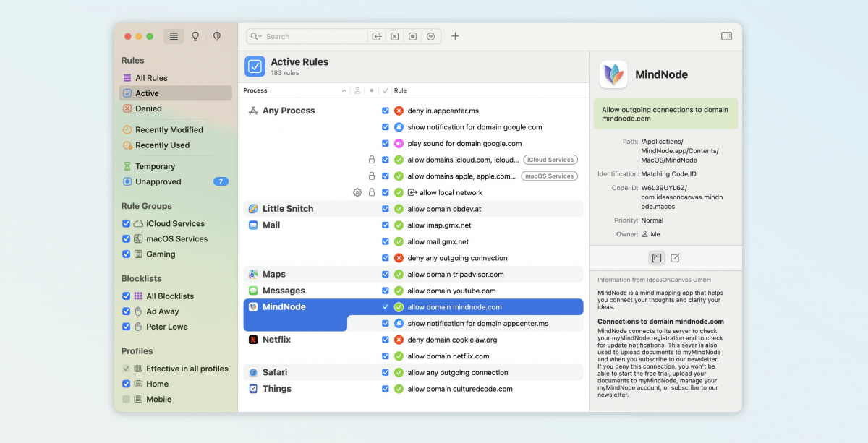Disable the Ad Away blocklist checkbox
The width and height of the screenshot is (868, 443).
click(x=127, y=311)
